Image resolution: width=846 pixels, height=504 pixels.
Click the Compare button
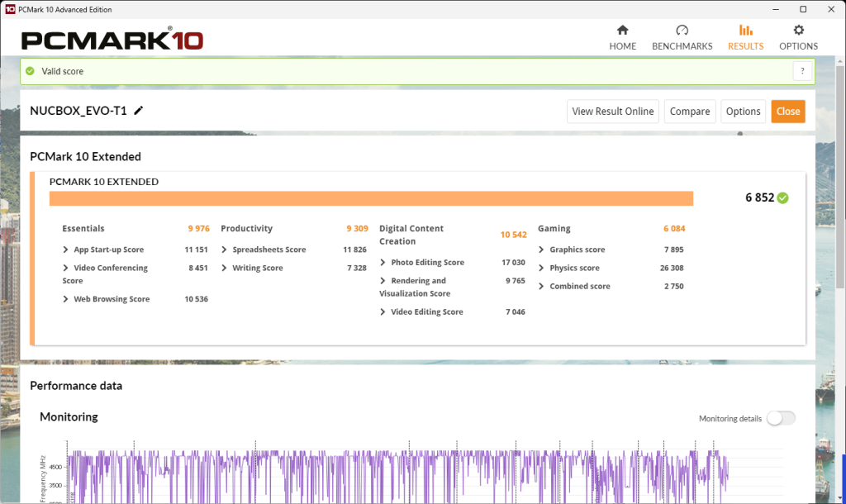click(x=690, y=112)
